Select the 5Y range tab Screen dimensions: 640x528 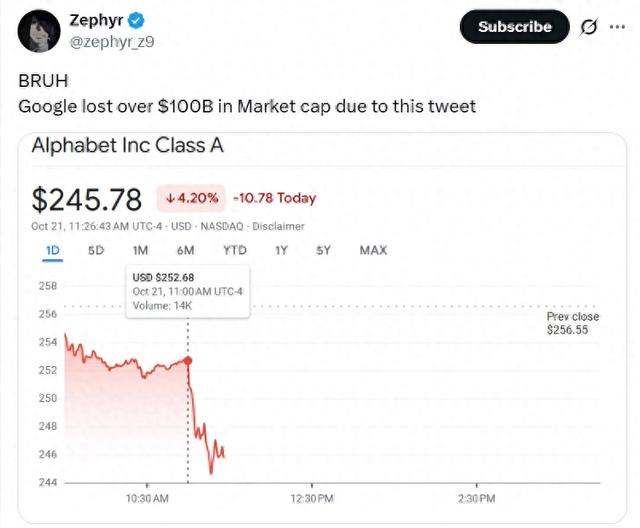click(x=323, y=250)
